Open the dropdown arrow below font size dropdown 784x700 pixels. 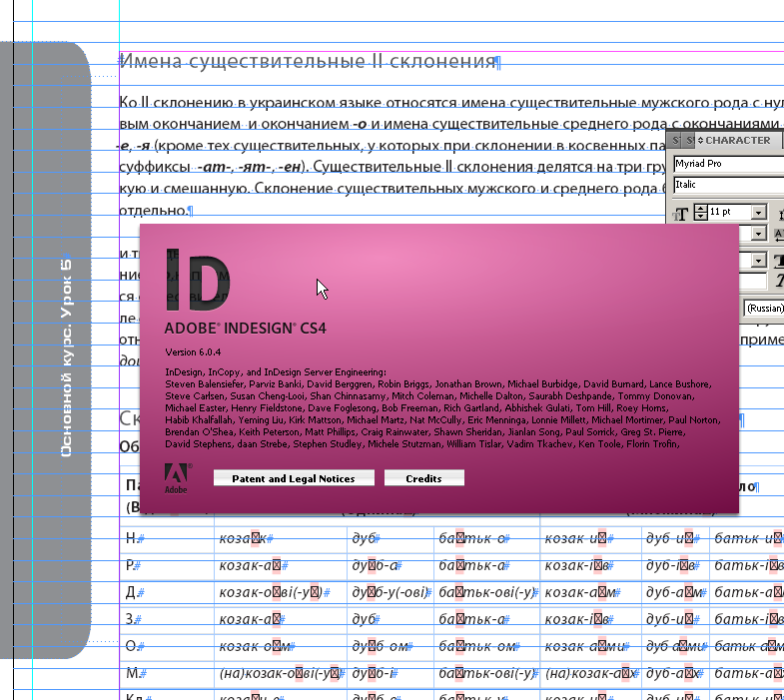[758, 233]
